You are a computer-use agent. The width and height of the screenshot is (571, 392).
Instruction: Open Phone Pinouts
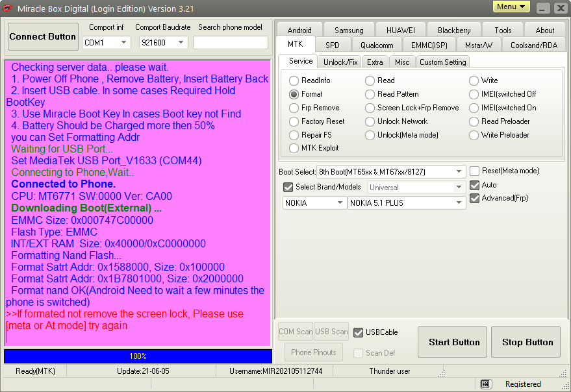tap(314, 352)
